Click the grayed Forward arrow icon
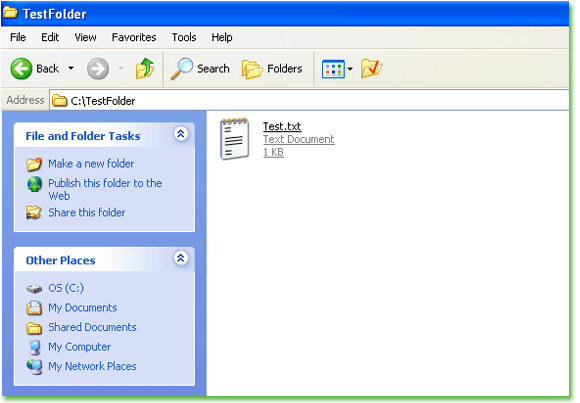This screenshot has width=580, height=403. pyautogui.click(x=98, y=69)
